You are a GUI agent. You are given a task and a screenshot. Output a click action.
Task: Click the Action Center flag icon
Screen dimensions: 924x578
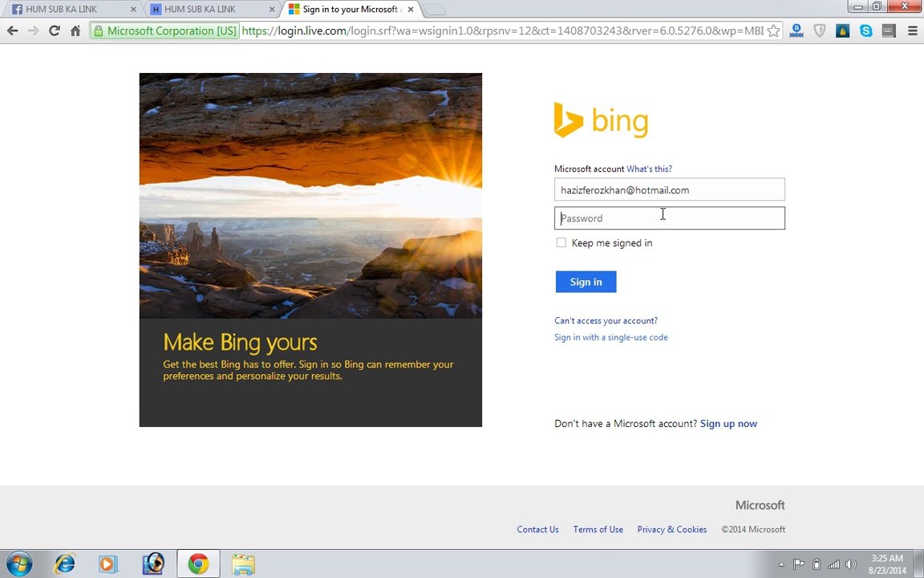pos(799,564)
